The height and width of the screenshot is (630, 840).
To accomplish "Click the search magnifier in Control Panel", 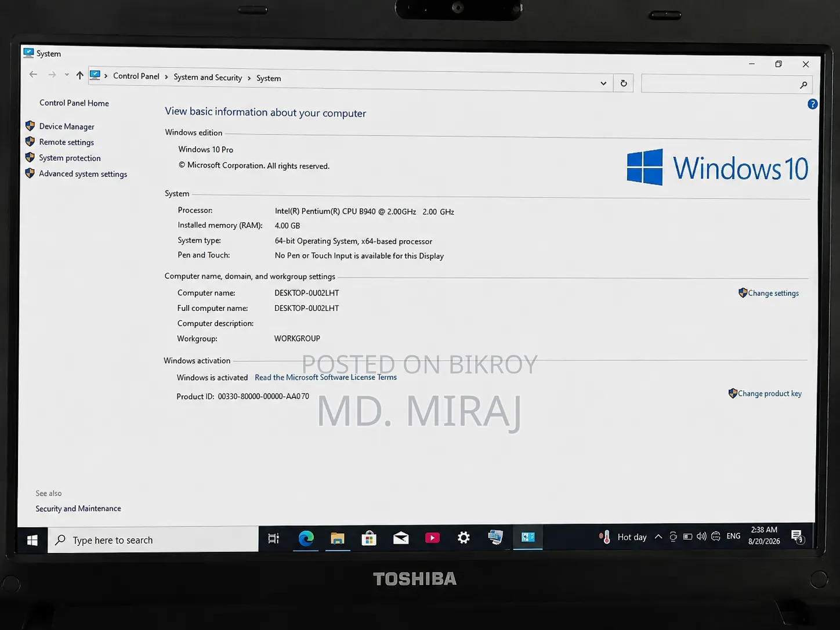I will [803, 85].
